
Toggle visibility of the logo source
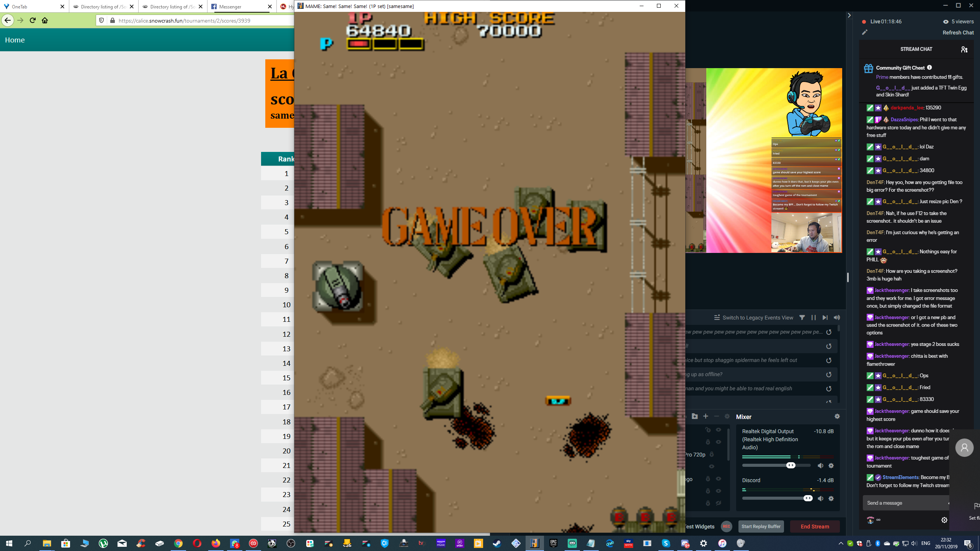point(719,479)
